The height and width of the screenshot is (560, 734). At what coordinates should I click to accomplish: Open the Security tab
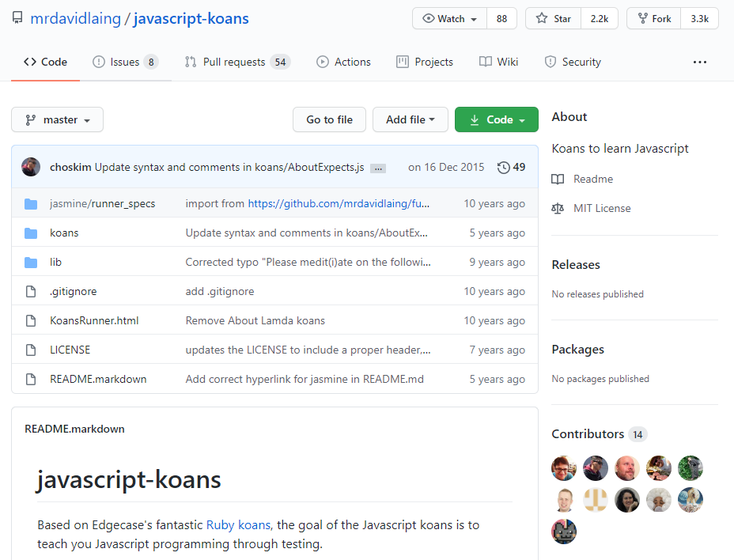[x=573, y=62]
